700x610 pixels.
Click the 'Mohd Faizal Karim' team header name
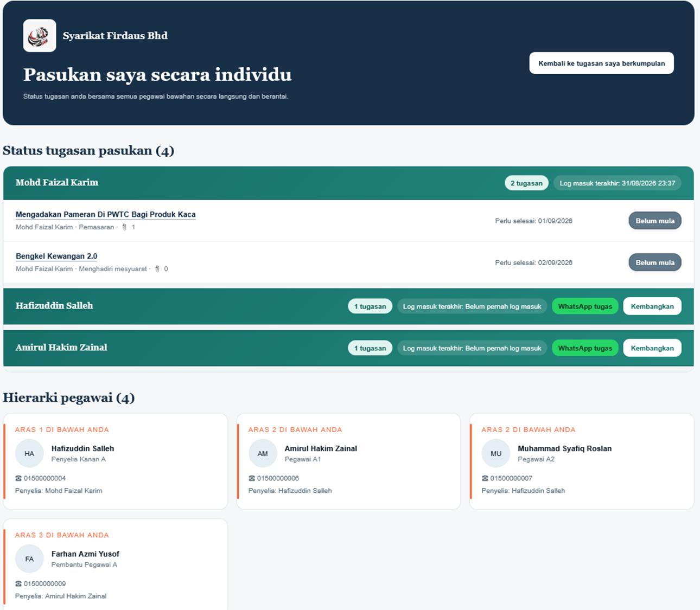coord(57,183)
